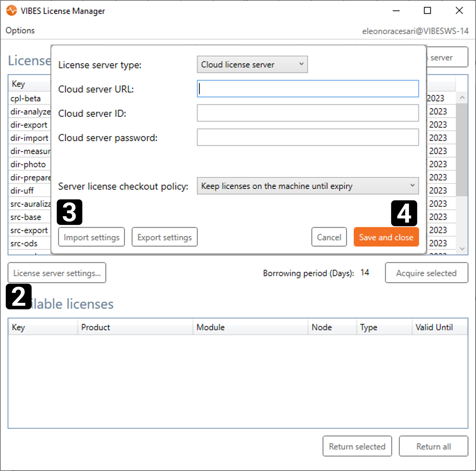Click user label eleonoracesari@VIBESWS-14
Image resolution: width=476 pixels, height=471 pixels.
415,31
